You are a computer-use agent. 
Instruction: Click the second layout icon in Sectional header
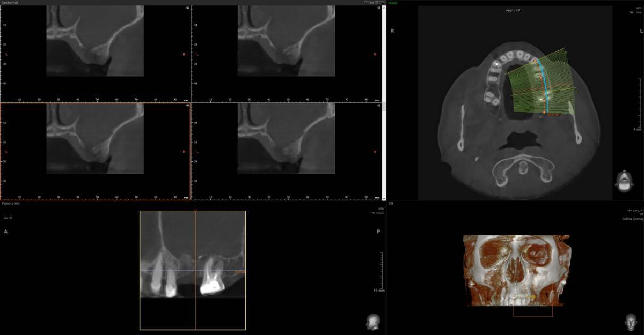371,3
